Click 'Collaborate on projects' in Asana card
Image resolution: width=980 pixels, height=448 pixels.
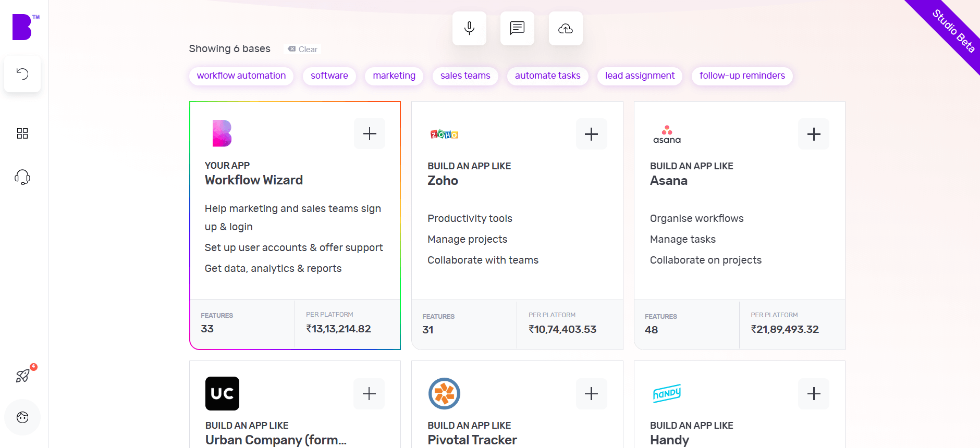[705, 260]
